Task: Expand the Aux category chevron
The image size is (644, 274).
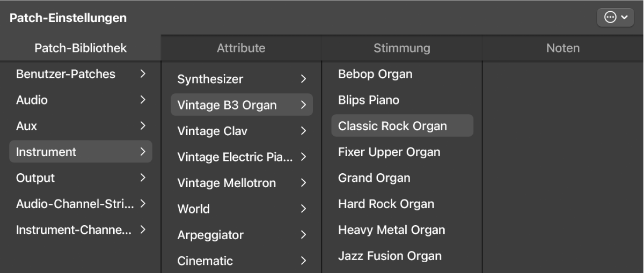Action: [143, 126]
